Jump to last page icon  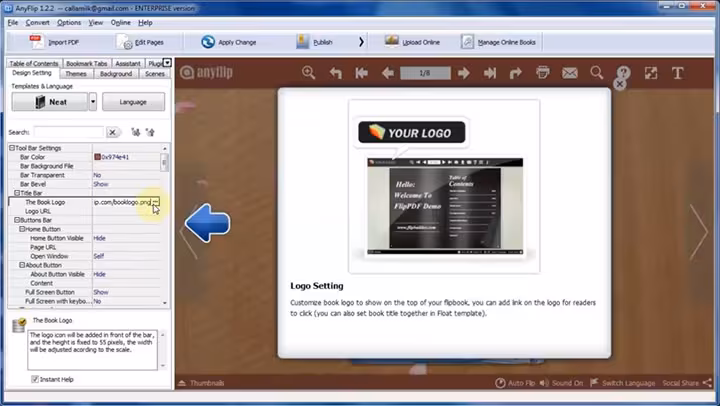(490, 73)
